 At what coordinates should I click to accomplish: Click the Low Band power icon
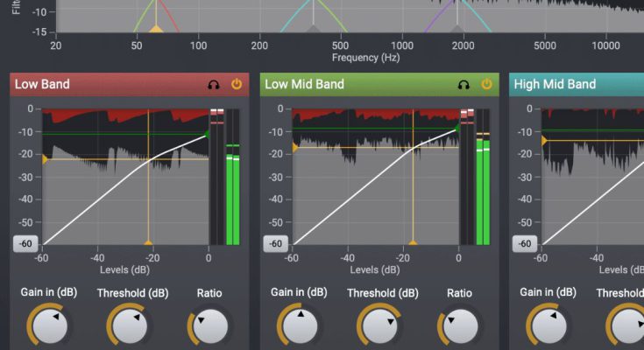pyautogui.click(x=237, y=85)
